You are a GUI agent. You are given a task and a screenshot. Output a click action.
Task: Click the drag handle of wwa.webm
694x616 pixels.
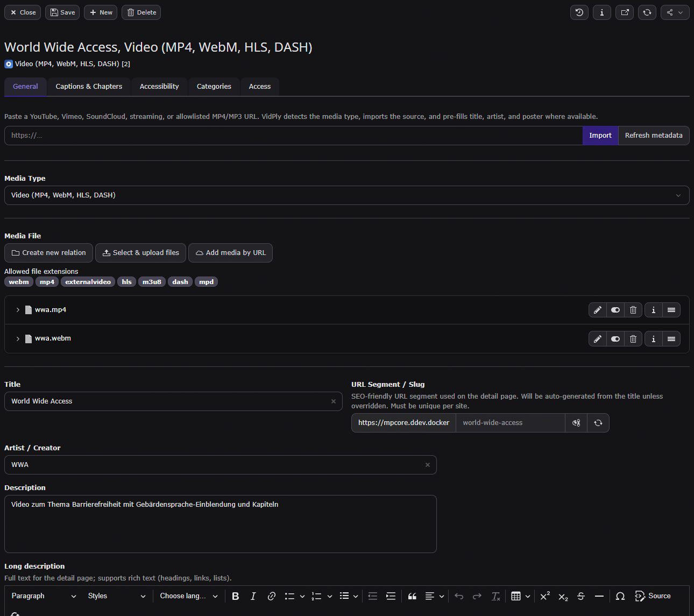[671, 339]
